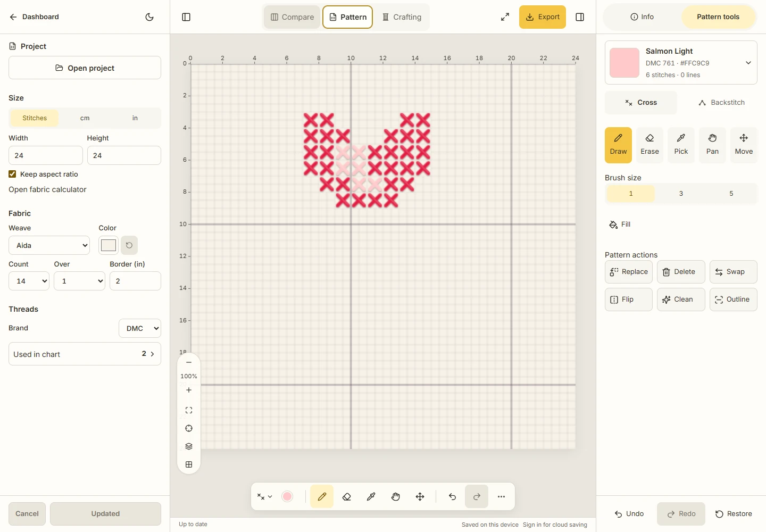
Task: Select the Pattern tools tab
Action: pyautogui.click(x=718, y=17)
